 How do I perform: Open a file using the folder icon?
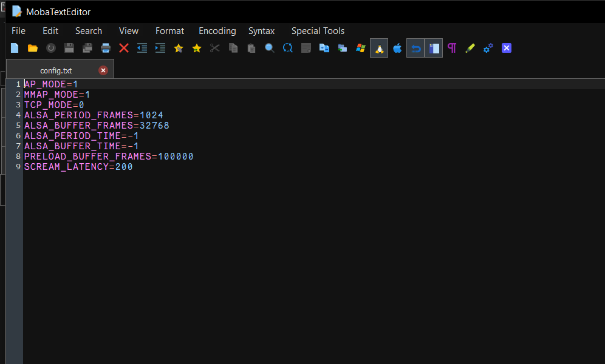pos(33,48)
